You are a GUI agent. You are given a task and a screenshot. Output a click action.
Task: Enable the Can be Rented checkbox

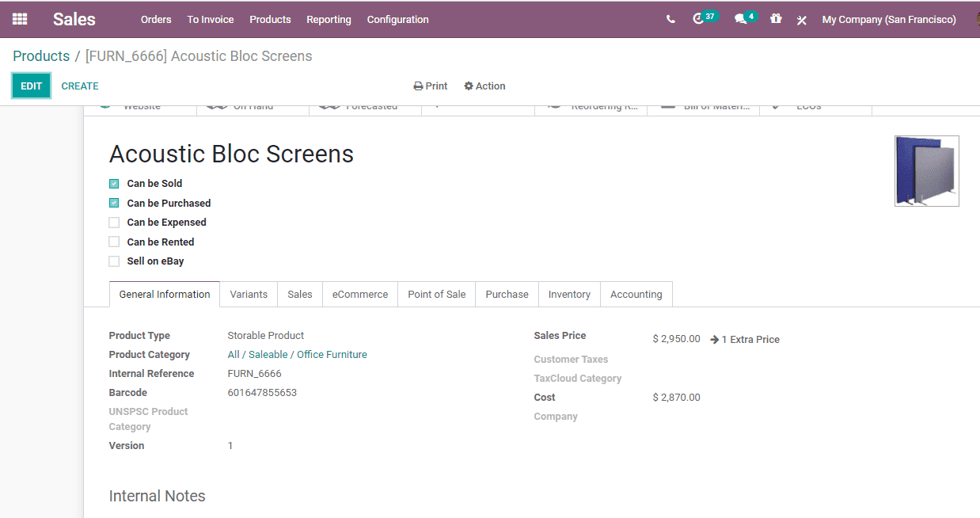(114, 242)
